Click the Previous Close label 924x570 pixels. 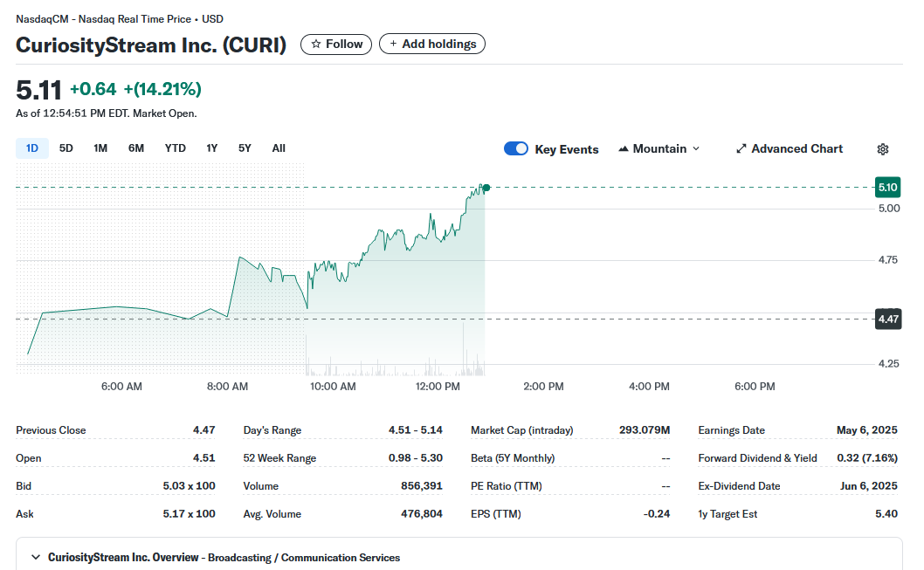point(51,430)
